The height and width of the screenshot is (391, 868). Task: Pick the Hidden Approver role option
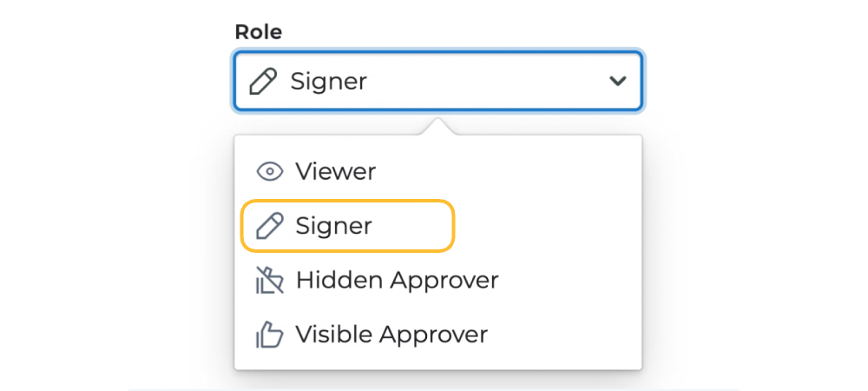397,281
